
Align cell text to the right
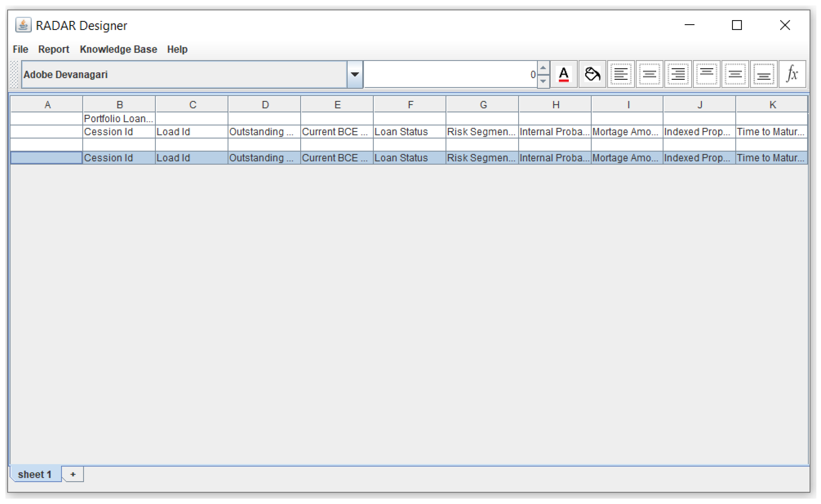point(678,74)
